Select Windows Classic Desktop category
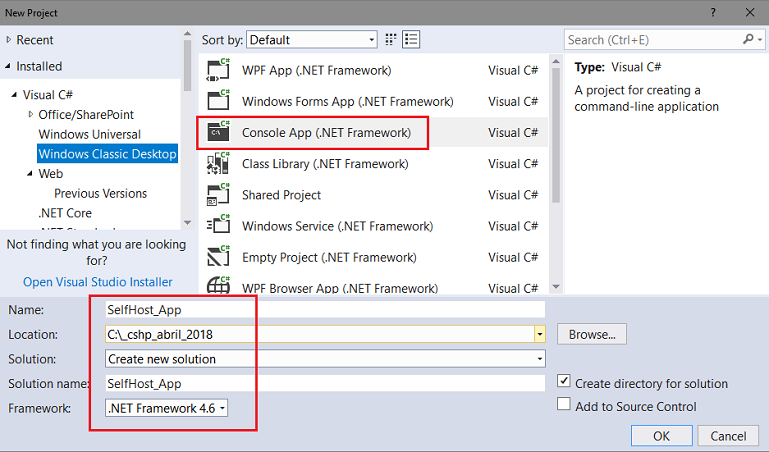Viewport: 769px width, 452px height. pos(107,154)
